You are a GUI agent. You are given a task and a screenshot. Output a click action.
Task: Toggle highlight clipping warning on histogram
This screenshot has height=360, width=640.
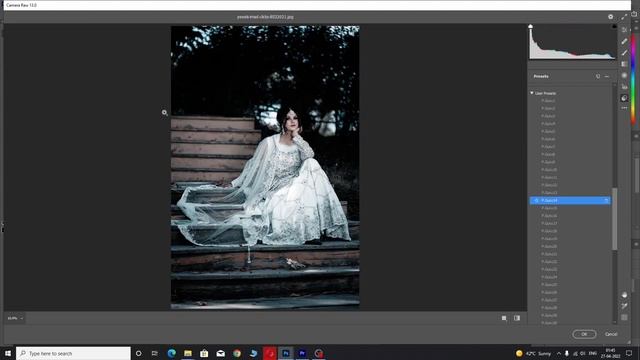[614, 26]
